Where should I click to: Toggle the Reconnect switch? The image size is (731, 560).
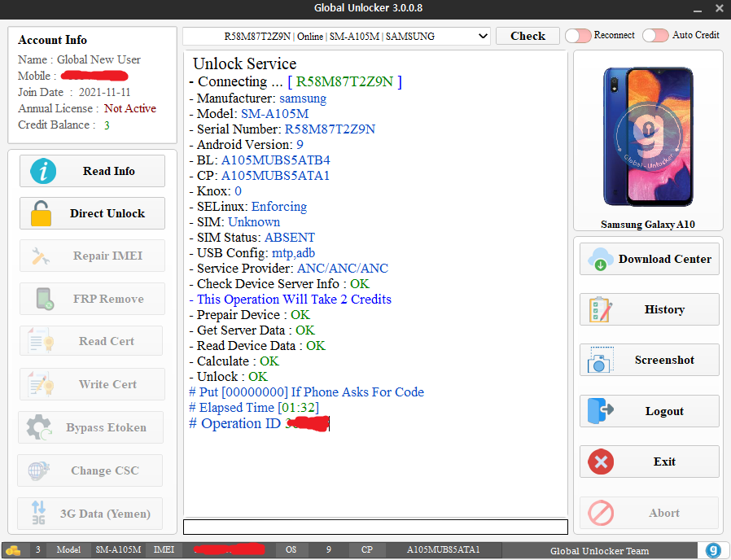pos(578,36)
